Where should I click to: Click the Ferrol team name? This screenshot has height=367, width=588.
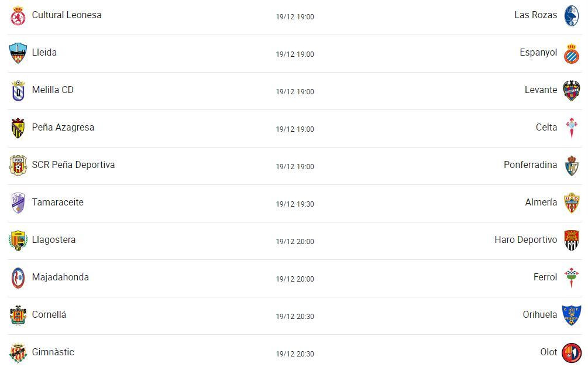pos(545,277)
